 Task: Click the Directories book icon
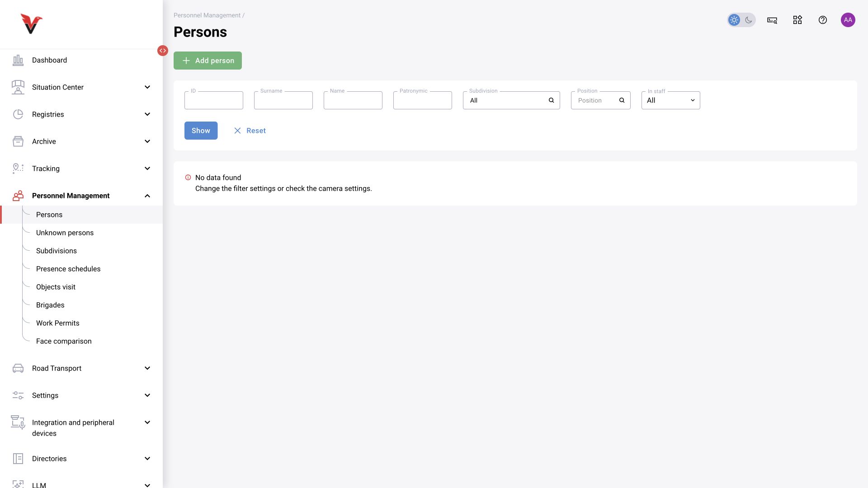point(18,459)
